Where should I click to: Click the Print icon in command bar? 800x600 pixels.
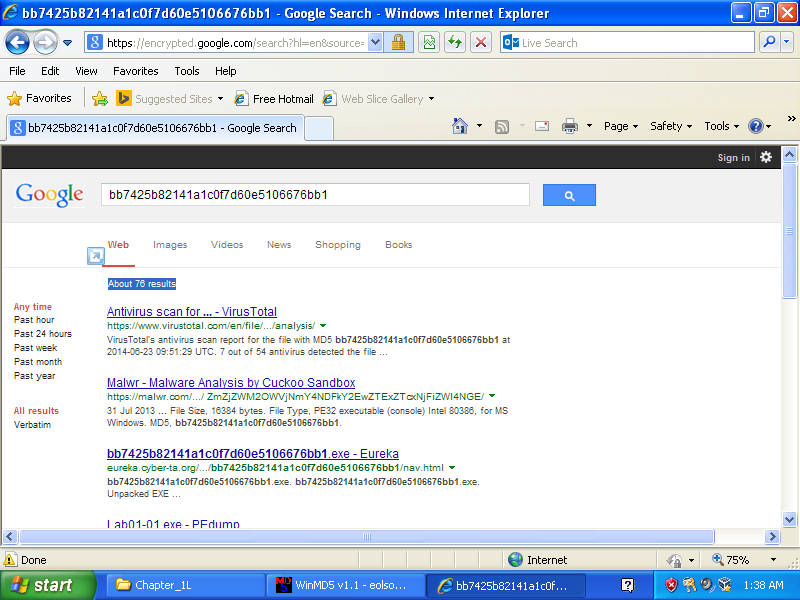click(570, 126)
